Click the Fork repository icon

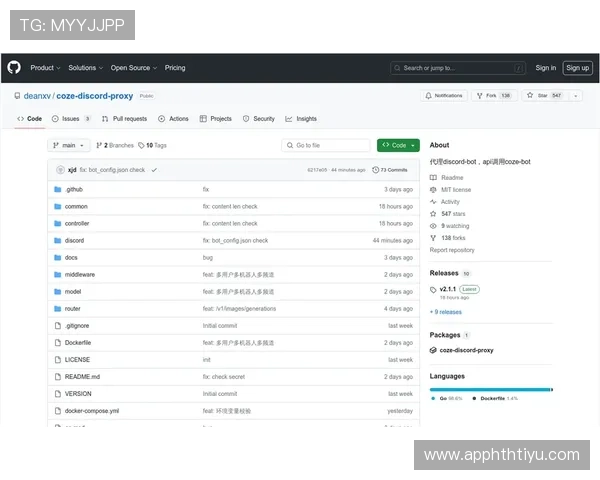[480, 96]
